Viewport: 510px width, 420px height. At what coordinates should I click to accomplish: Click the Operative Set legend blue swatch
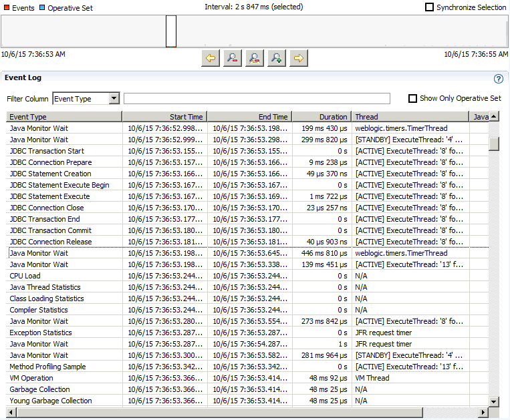point(42,7)
